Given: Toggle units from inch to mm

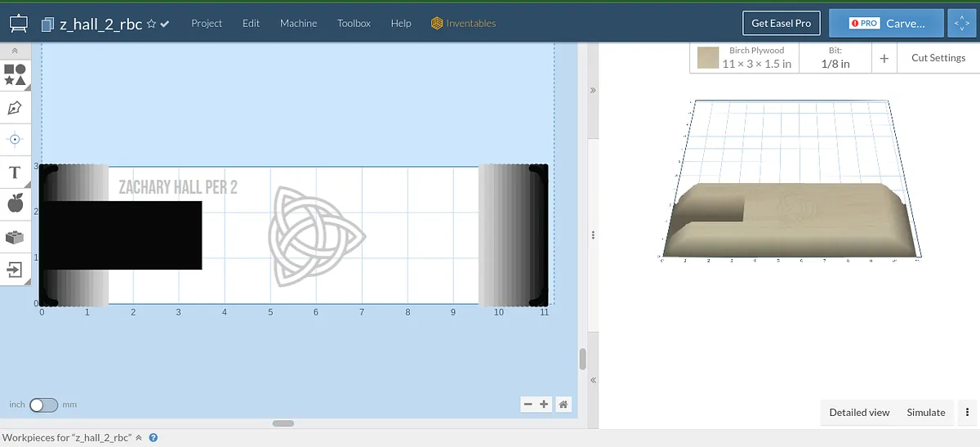Looking at the screenshot, I should click(x=43, y=405).
